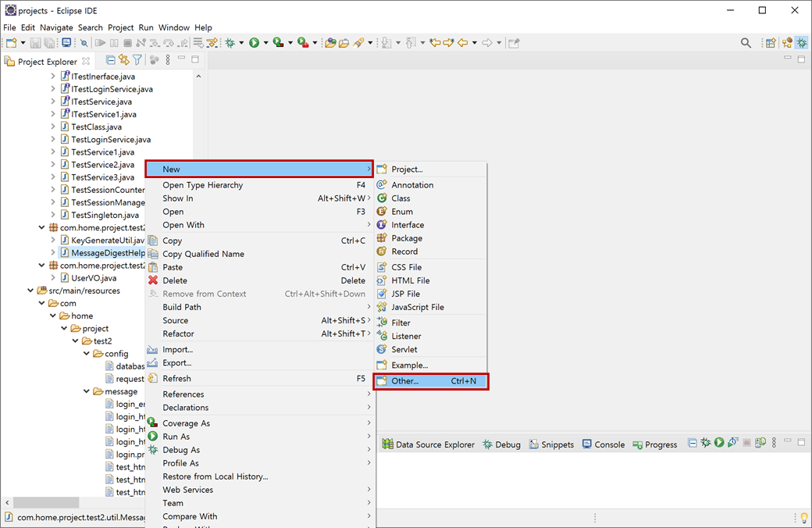The width and height of the screenshot is (812, 528).
Task: Click the Terminate toolbar icon in main toolbar
Action: pos(127,43)
